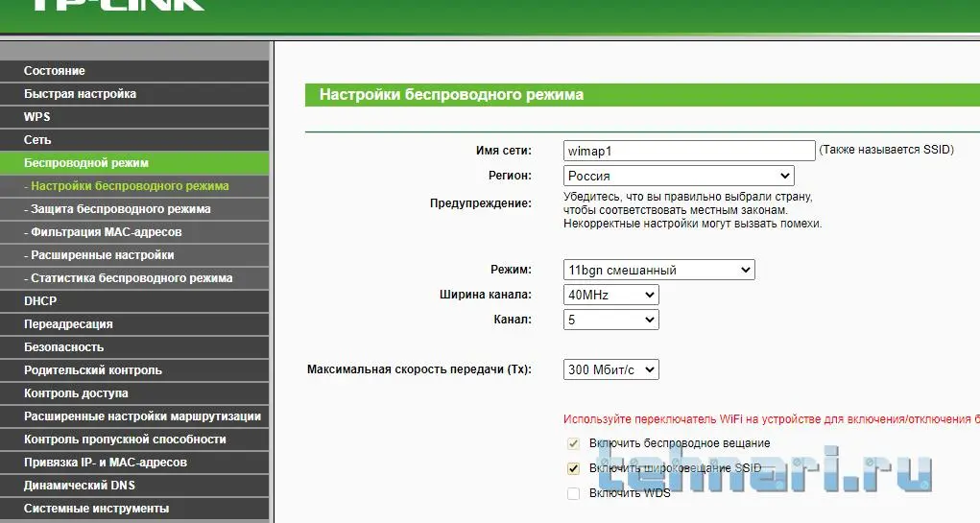Open Динамический DNS menu item

click(134, 486)
